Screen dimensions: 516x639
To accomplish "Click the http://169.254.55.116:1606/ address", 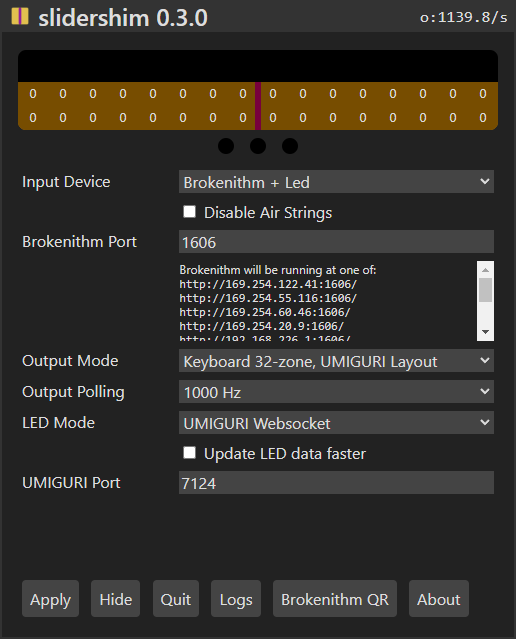I will pyautogui.click(x=268, y=298).
